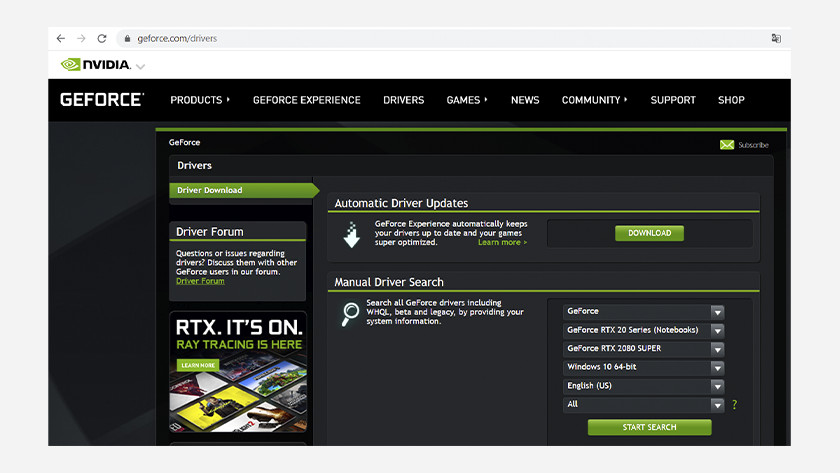Open the GeForce RTX 2080 SUPER dropdown
The image size is (840, 473).
tap(643, 349)
